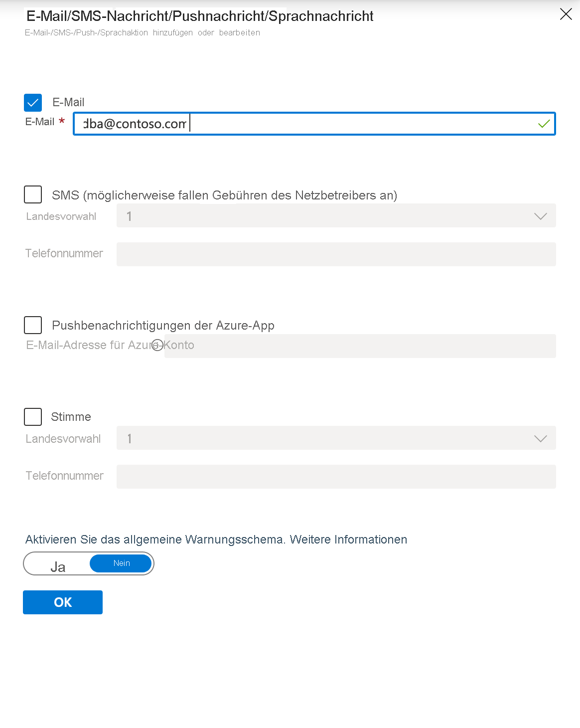Screen dimensions: 580x728
Task: Enable Pushbenachrichtigungen der Azure-App checkbox
Action: [33, 325]
